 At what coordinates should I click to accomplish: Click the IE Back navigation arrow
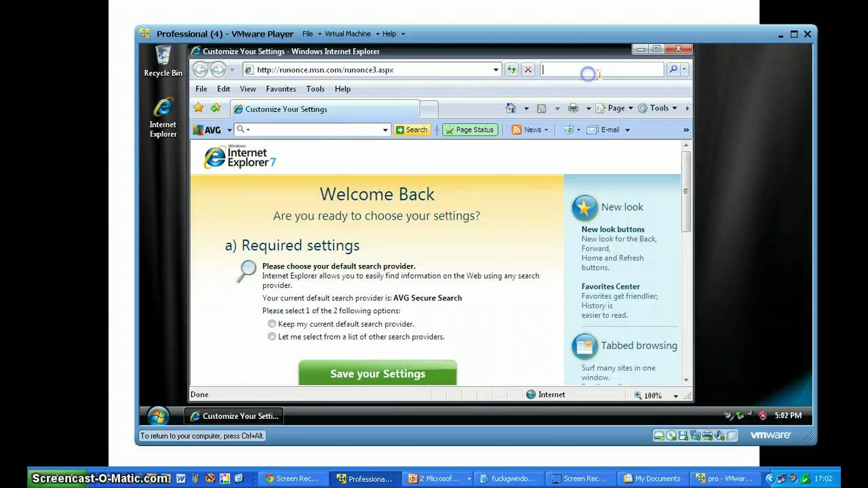point(200,69)
